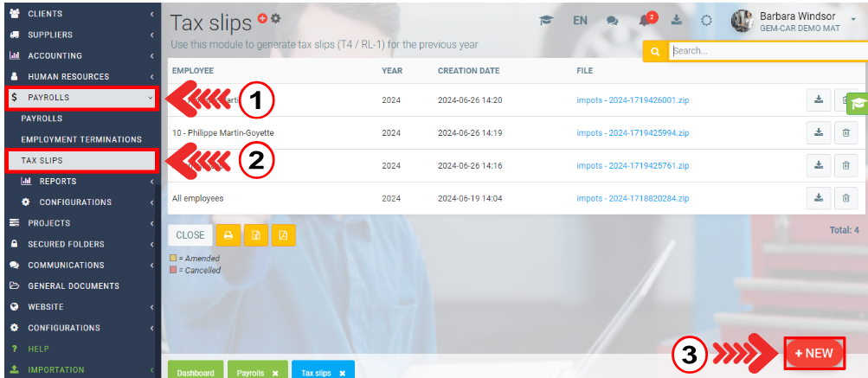Click the download icon in the top header

(x=677, y=21)
